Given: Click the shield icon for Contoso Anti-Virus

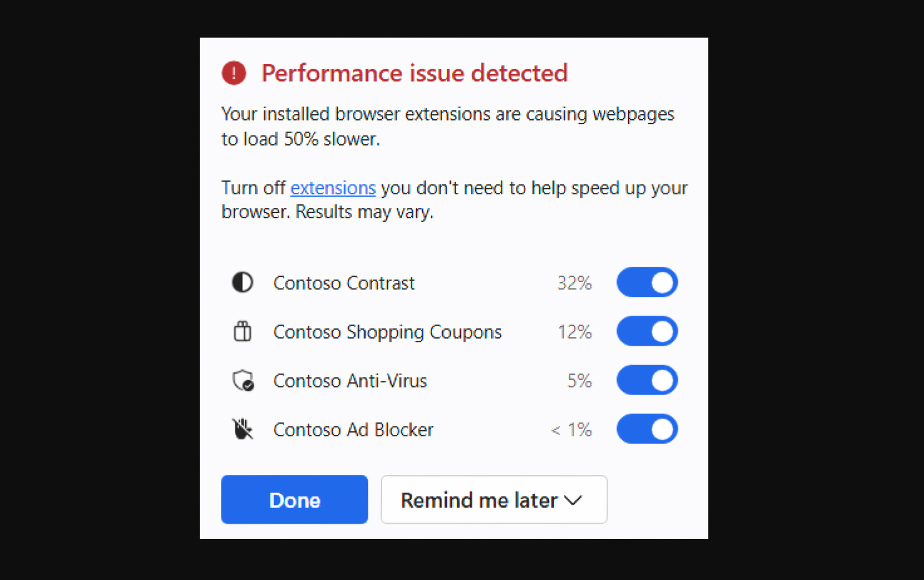Looking at the screenshot, I should (x=242, y=380).
